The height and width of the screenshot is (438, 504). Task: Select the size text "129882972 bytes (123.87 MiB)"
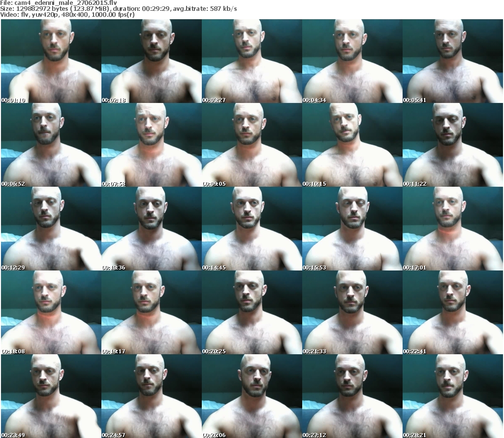[62, 9]
